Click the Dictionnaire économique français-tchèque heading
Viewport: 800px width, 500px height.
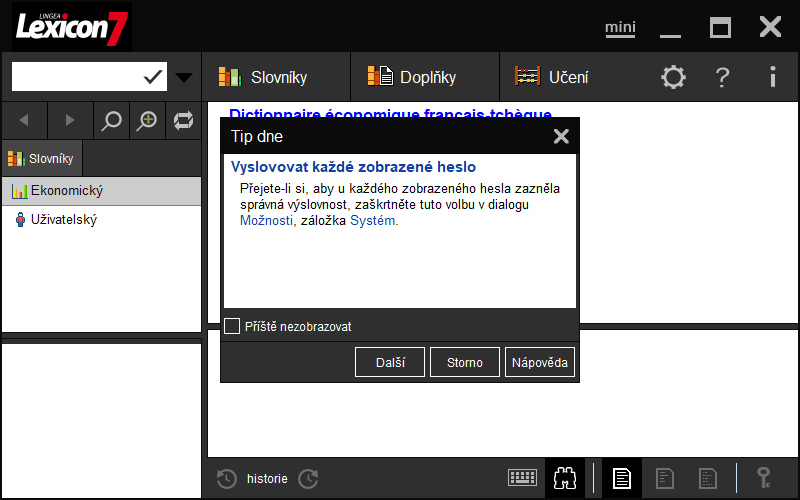point(390,113)
